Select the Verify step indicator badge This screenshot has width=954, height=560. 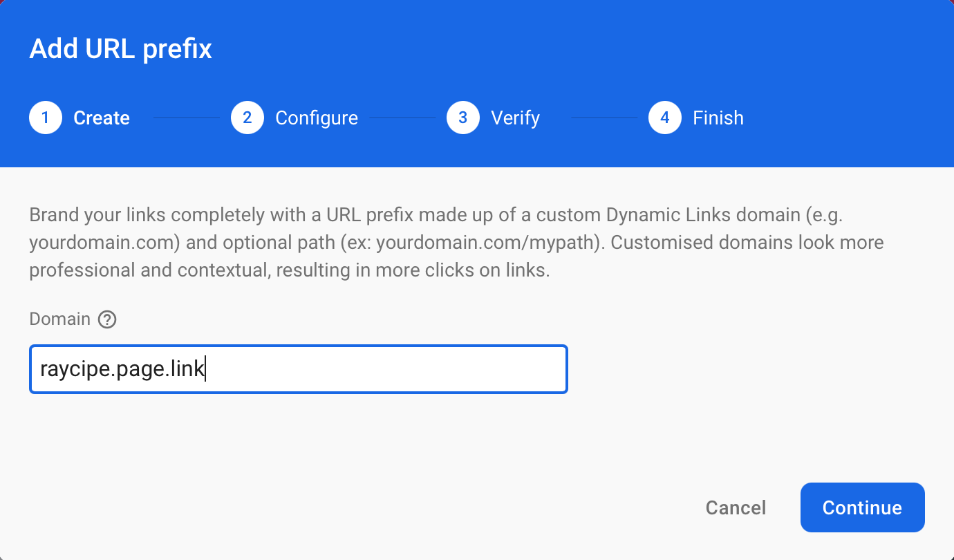click(462, 118)
